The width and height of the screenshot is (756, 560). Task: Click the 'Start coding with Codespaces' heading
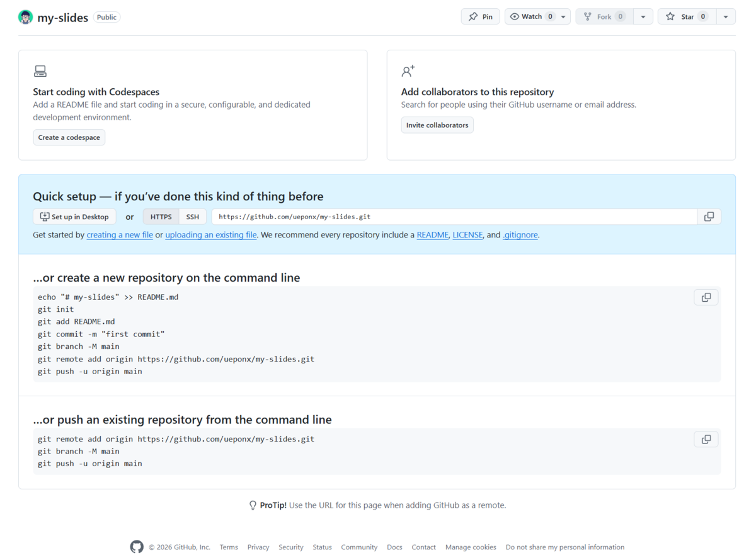96,92
